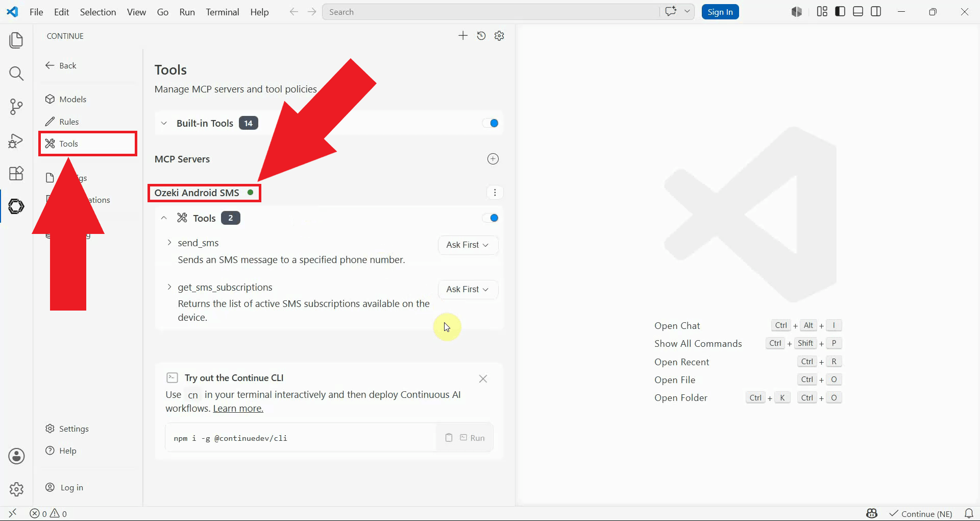Collapse Ozeki Tools list chevron

(x=164, y=218)
